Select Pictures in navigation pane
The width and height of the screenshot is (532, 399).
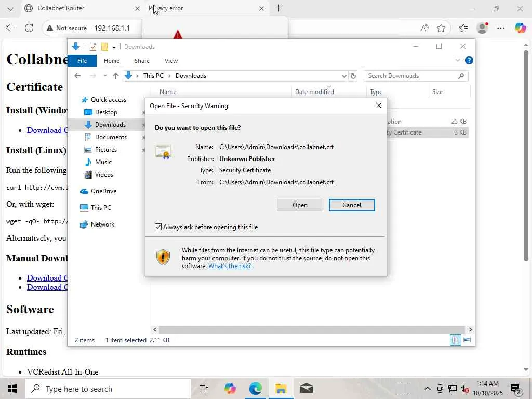[101, 150]
